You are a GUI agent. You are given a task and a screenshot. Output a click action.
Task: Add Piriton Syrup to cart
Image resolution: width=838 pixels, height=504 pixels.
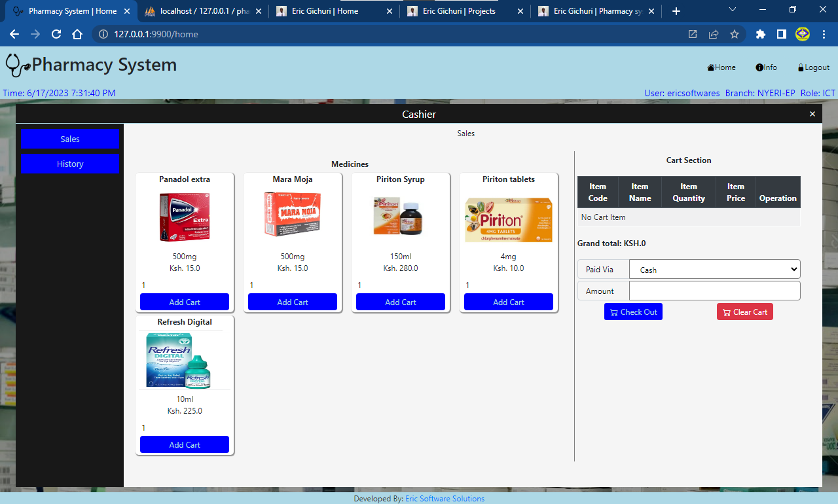401,302
